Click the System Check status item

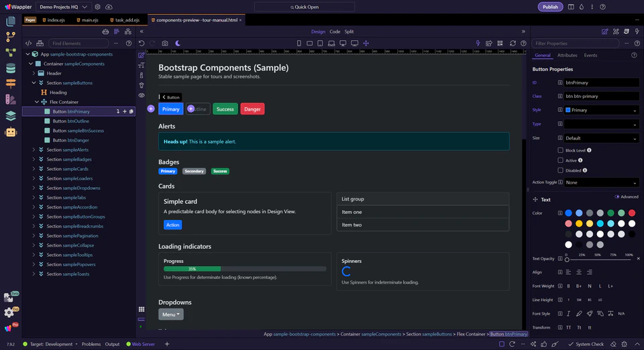(x=586, y=344)
